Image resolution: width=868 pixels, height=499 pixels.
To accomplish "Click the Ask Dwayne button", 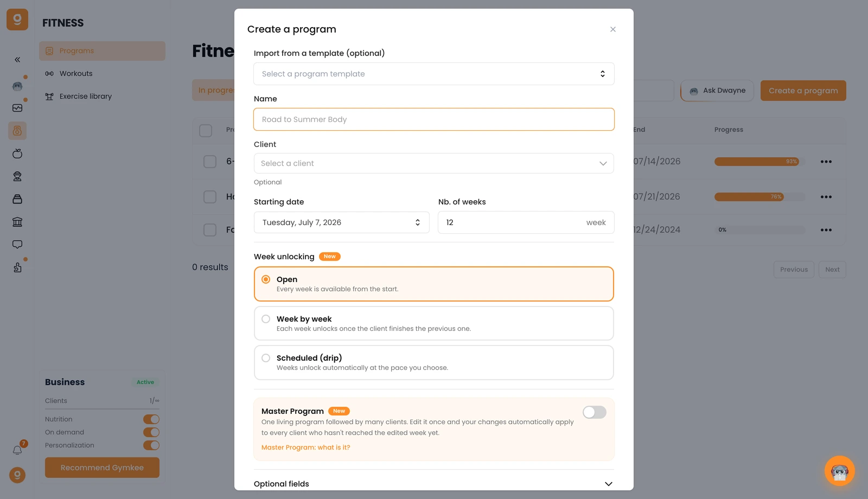I will (x=717, y=91).
